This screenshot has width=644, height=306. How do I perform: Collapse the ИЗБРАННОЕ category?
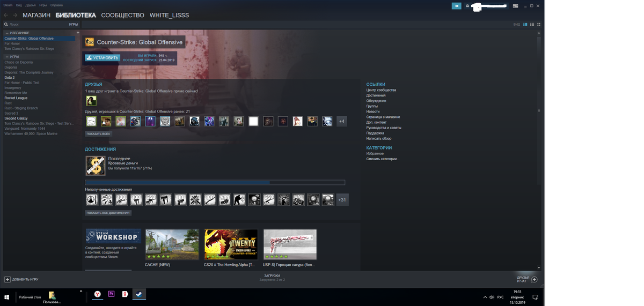(x=6, y=33)
